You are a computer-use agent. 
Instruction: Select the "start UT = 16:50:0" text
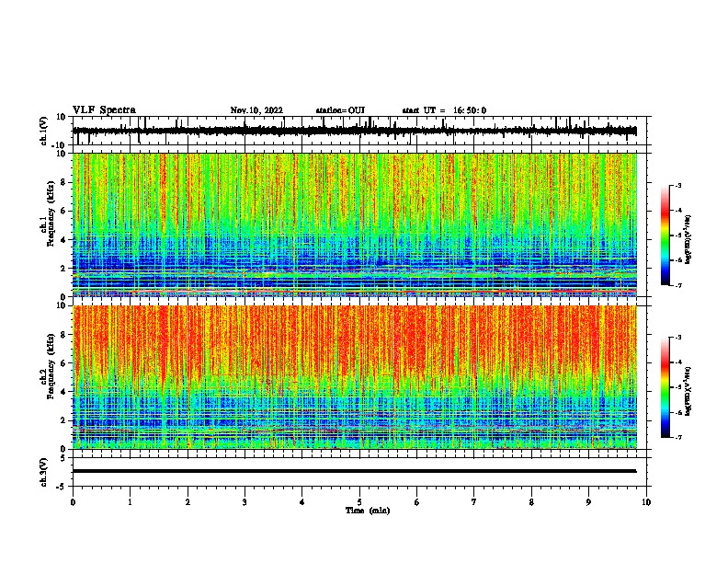pos(444,110)
